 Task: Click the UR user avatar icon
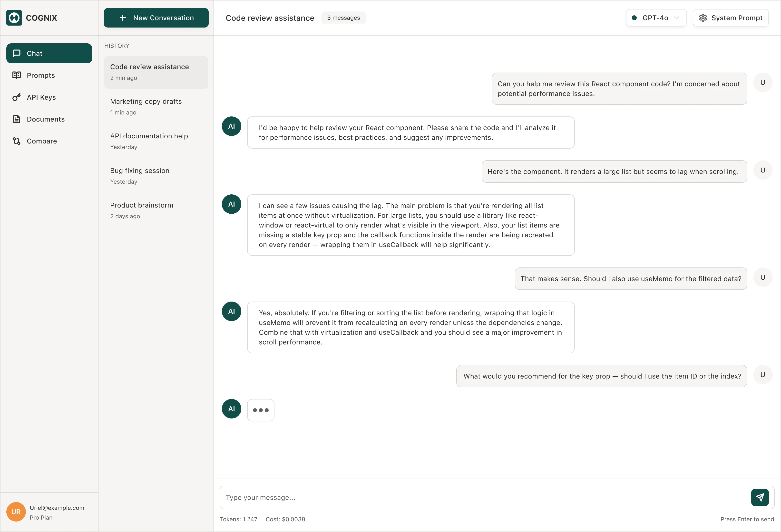[x=16, y=512]
